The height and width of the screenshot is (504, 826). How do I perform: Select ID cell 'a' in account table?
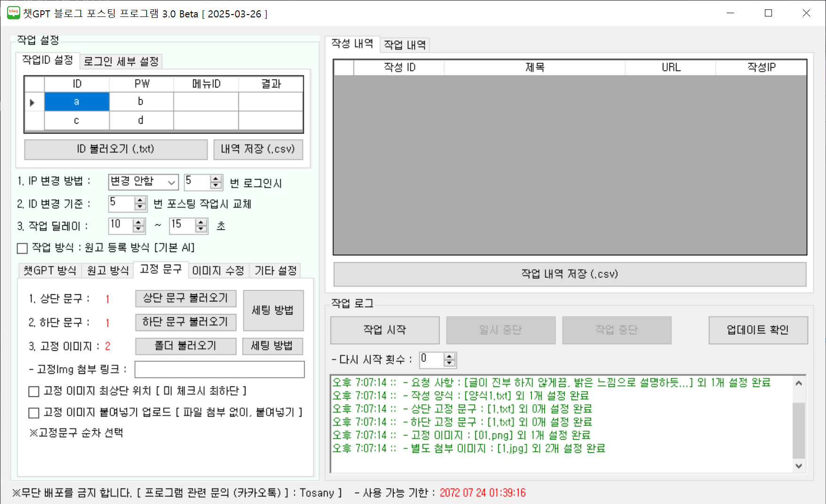click(x=77, y=102)
